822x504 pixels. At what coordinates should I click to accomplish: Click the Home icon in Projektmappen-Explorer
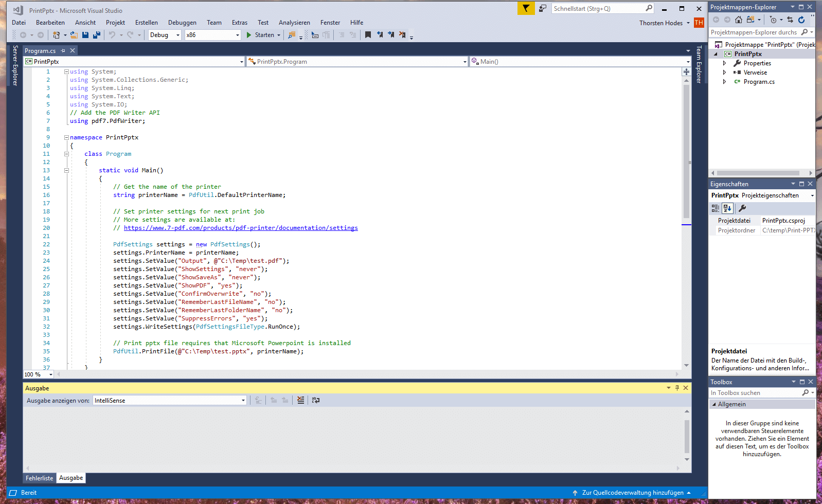point(739,20)
